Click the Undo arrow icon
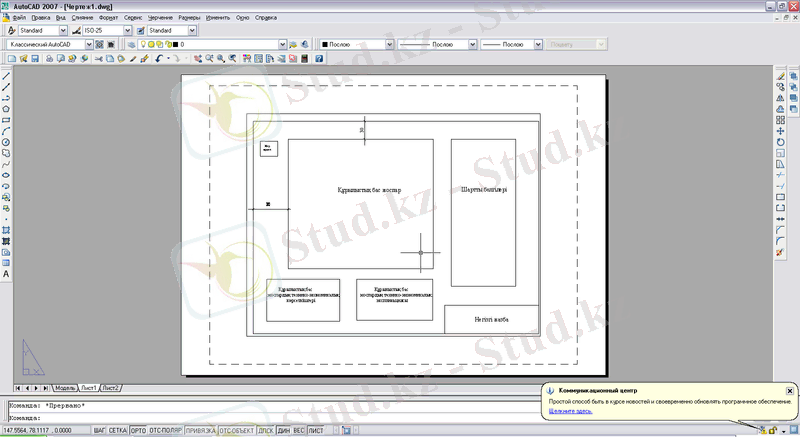 [x=159, y=59]
